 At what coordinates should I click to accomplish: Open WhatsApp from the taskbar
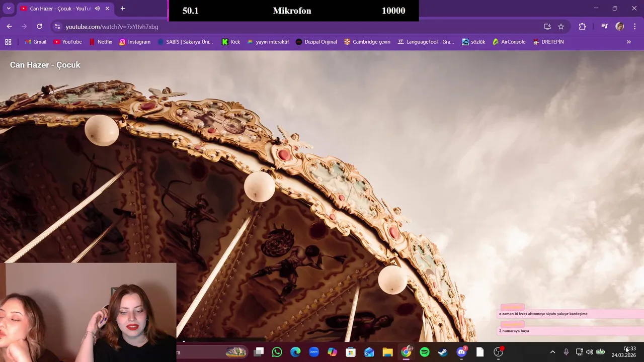coord(277,352)
